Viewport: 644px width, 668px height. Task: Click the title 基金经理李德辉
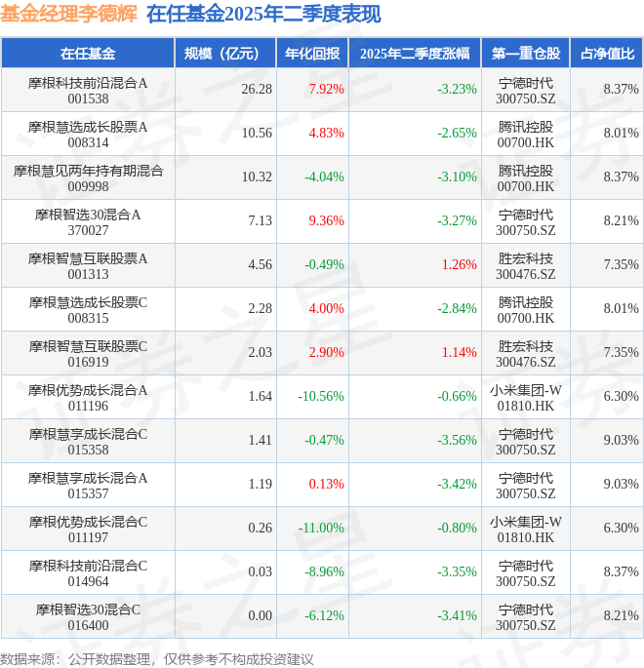(68, 14)
